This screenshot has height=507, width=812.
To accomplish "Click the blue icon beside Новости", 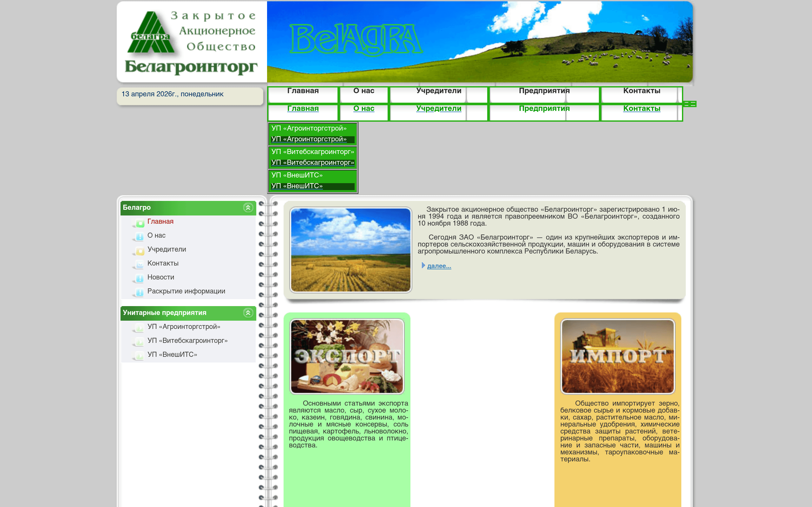I will [140, 278].
